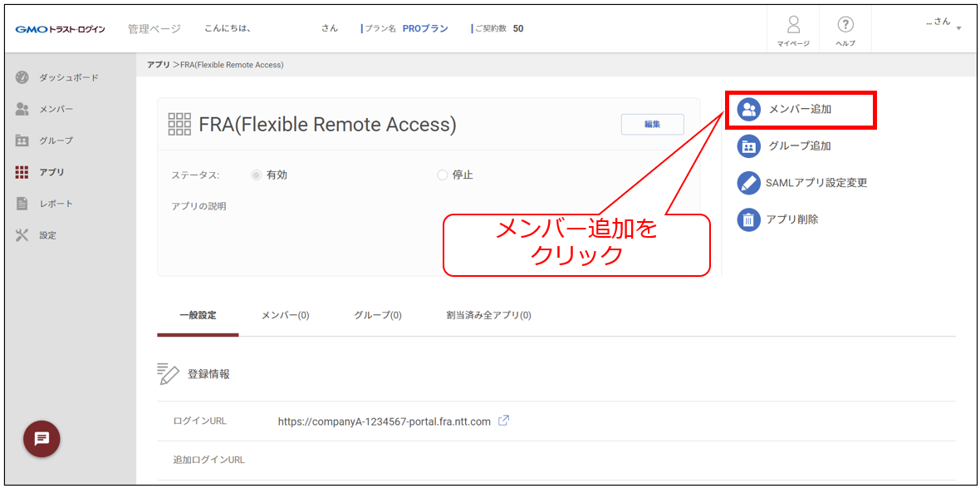980x488 pixels.
Task: Open the レポート sidebar item
Action: 56,204
